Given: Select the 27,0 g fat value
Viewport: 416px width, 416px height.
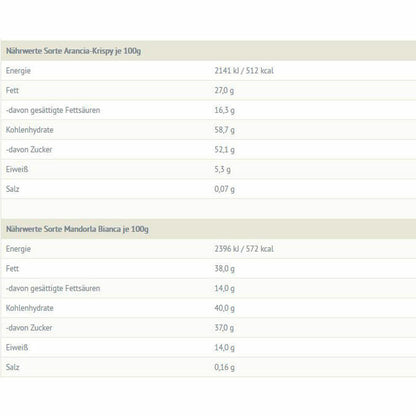Looking at the screenshot, I should pyautogui.click(x=224, y=90).
